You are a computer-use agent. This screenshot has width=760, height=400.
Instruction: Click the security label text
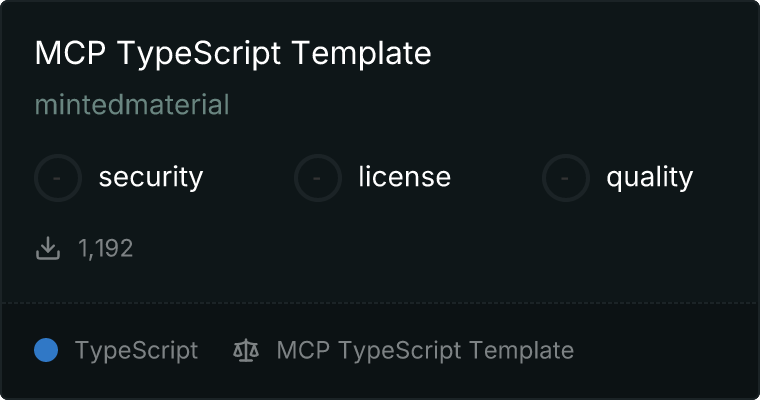(151, 178)
